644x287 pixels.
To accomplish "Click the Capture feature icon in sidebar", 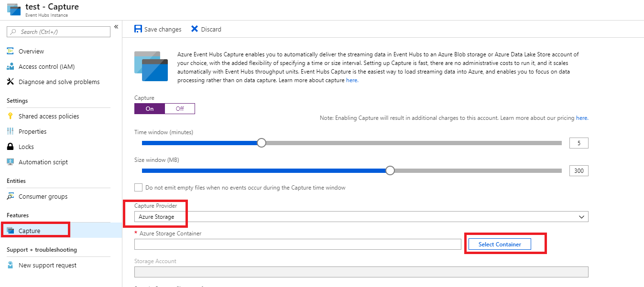I will (x=11, y=231).
